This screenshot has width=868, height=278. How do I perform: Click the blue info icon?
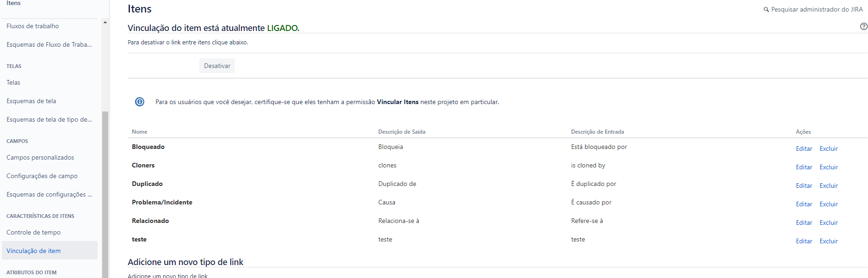140,102
